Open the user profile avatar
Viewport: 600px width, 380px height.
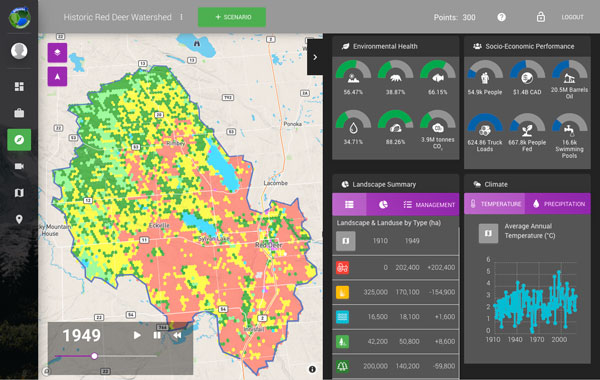tap(19, 51)
